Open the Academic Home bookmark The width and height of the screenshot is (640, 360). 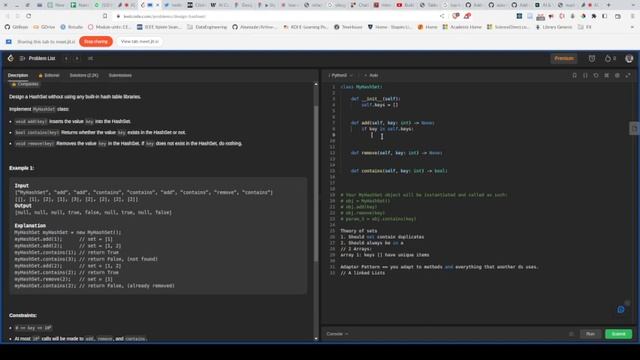462,27
